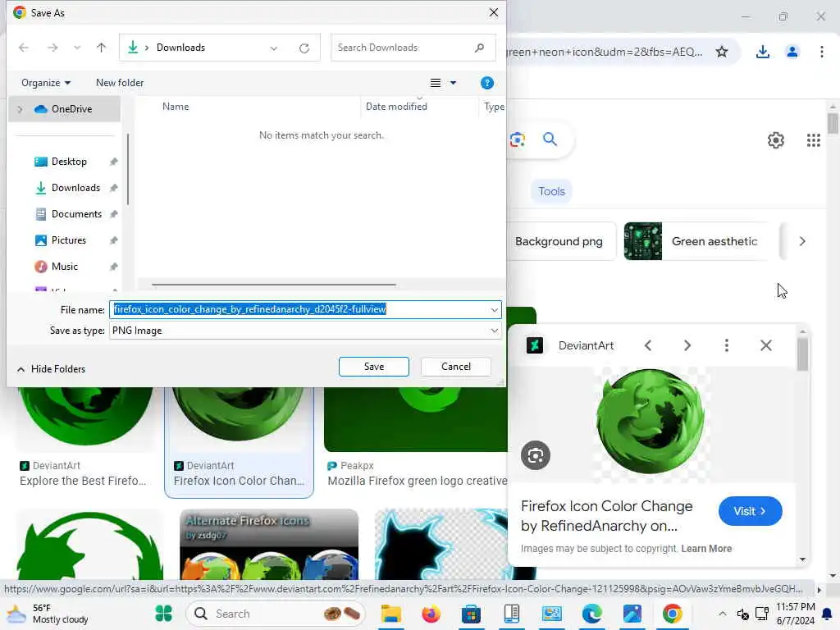The image size is (840, 630).
Task: Bookmark page with star icon in Chrome
Action: 722,52
